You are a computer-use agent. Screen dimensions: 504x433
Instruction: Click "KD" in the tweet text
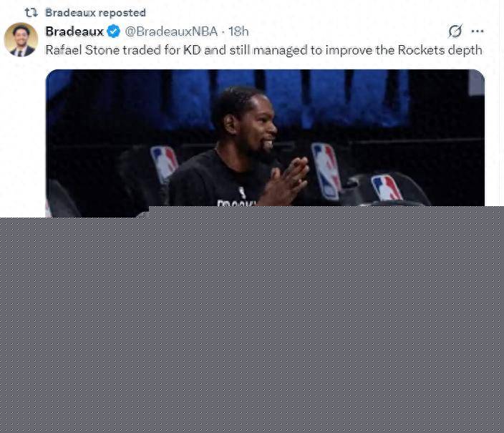tap(192, 50)
